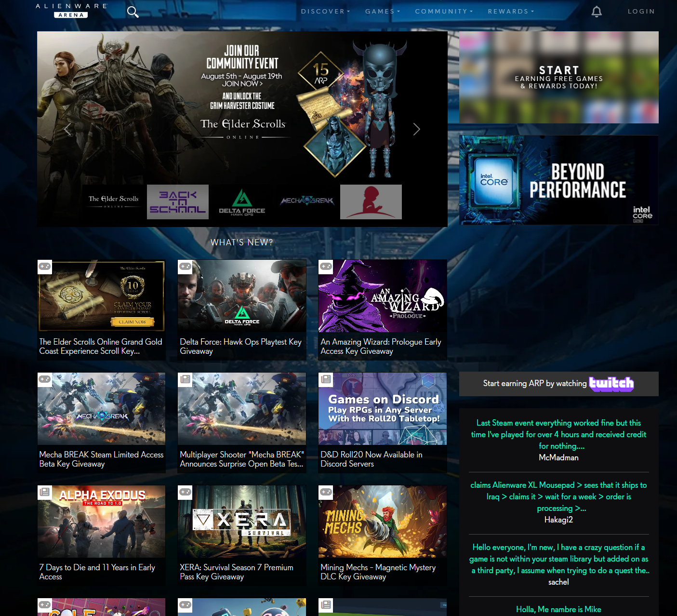Open the search magnifier icon

[133, 12]
